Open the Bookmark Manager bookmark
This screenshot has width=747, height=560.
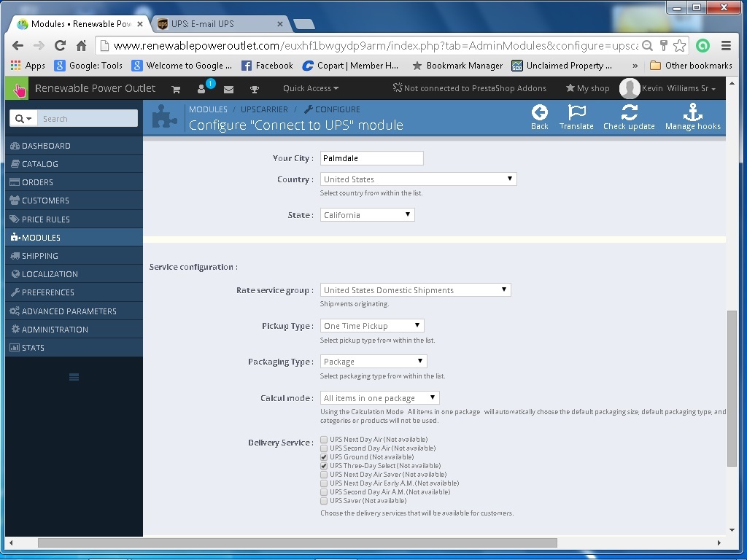coord(457,66)
